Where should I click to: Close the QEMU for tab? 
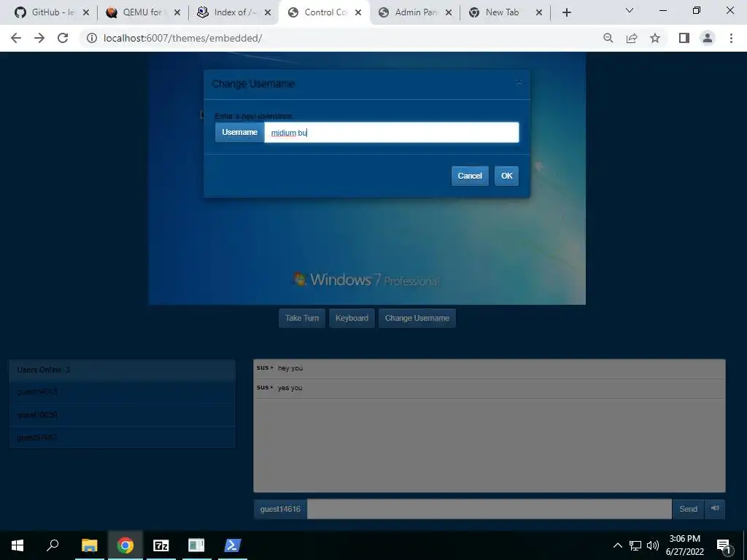177,13
